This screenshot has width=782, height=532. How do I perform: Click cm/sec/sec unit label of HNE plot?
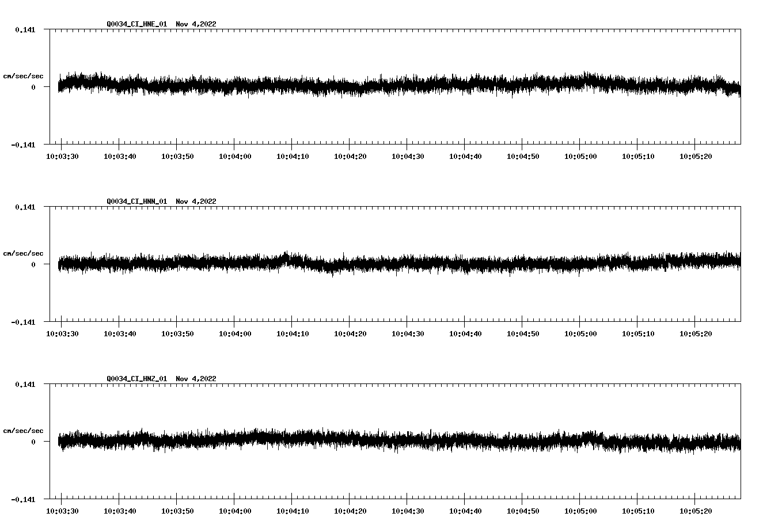pyautogui.click(x=23, y=76)
